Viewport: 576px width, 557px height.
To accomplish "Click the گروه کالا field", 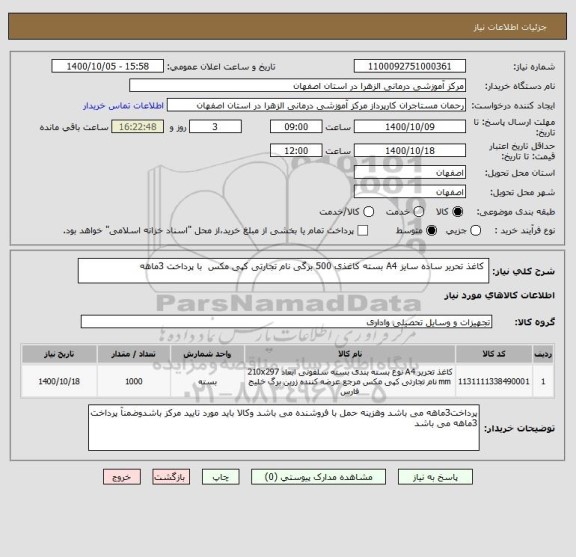I will (x=286, y=322).
